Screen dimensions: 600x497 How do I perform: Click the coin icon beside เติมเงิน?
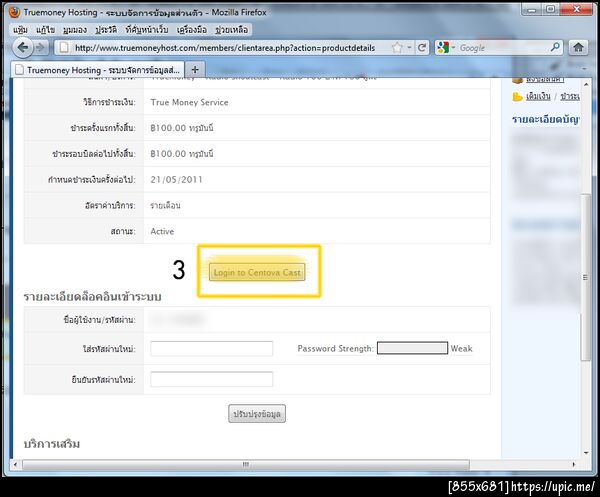click(517, 96)
